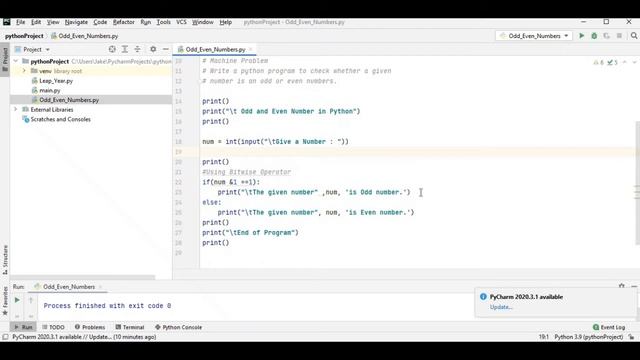640x360 pixels.
Task: Click the lock icon in the status bar
Action: tap(631, 337)
